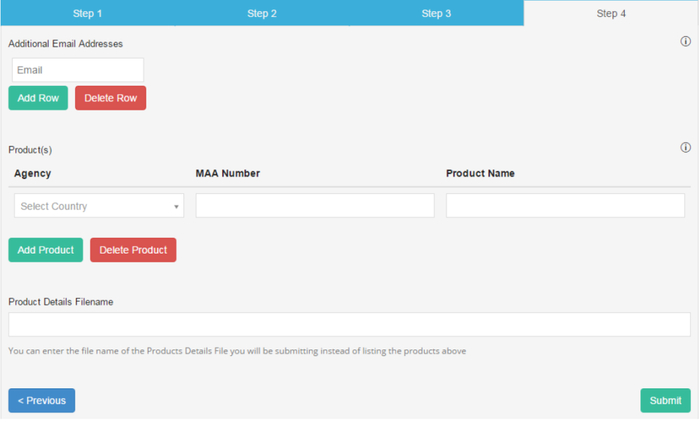Focus the Product Details Filename field

(x=349, y=325)
